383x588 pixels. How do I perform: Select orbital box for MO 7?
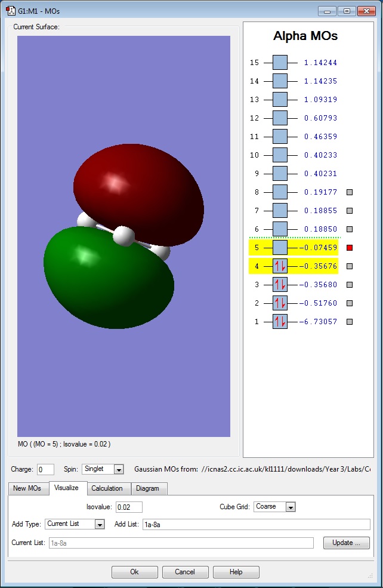(280, 210)
